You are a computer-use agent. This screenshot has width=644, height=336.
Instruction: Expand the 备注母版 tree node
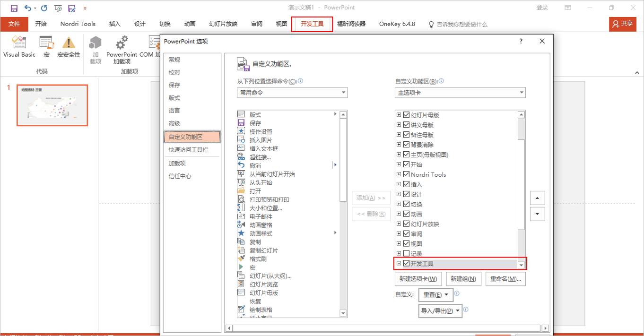(x=399, y=135)
